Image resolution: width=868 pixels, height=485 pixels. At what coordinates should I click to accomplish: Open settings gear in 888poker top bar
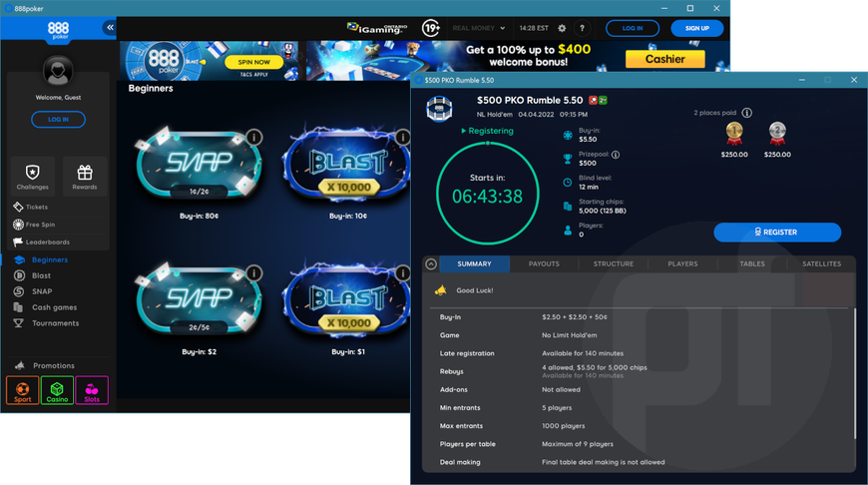pyautogui.click(x=562, y=28)
